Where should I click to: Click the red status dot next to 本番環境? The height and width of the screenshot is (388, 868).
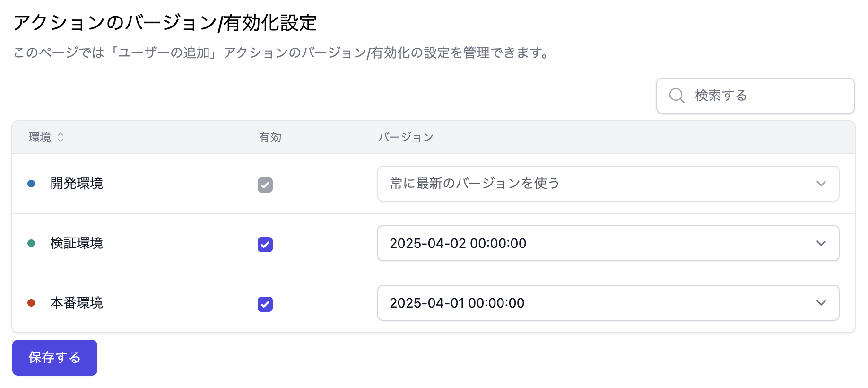click(x=32, y=303)
